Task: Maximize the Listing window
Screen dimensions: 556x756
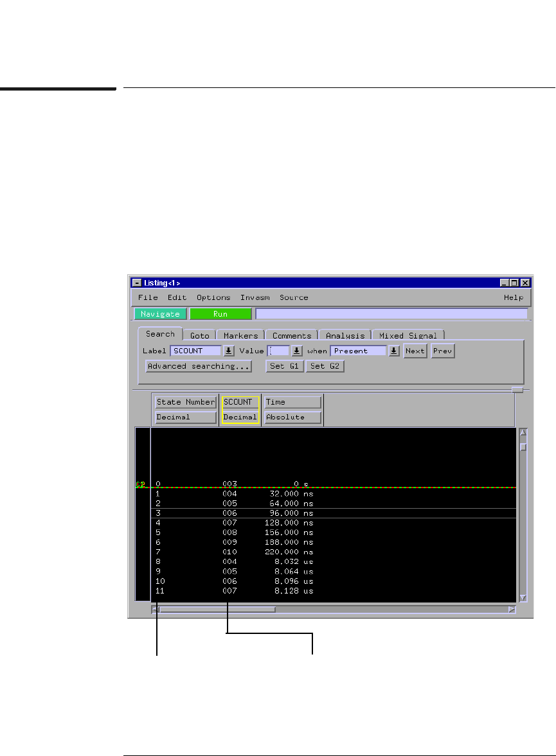Action: click(x=514, y=283)
